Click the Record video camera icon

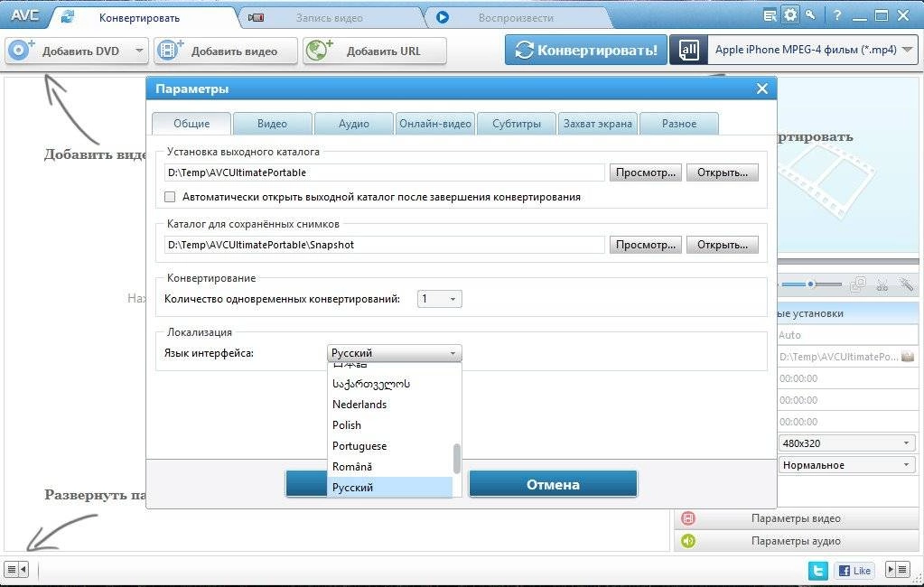click(x=256, y=18)
